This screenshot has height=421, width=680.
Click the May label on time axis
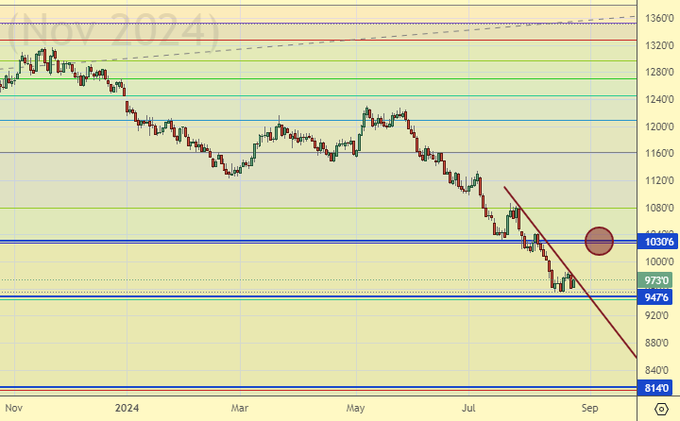[357, 408]
